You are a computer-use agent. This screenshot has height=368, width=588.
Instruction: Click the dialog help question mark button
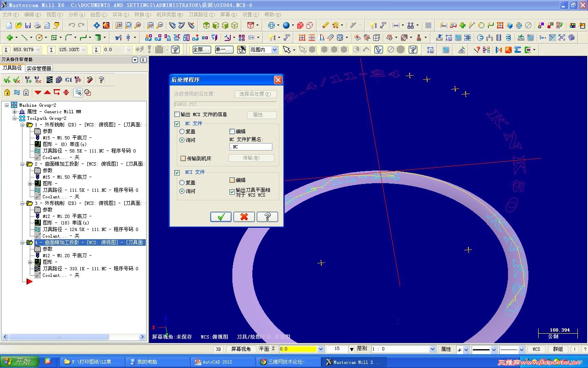click(x=267, y=217)
